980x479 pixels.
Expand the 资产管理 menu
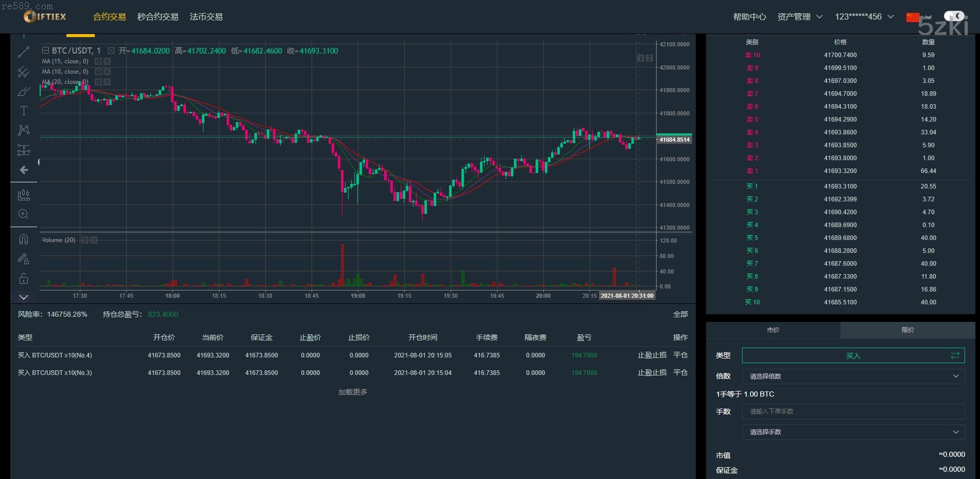tap(800, 17)
